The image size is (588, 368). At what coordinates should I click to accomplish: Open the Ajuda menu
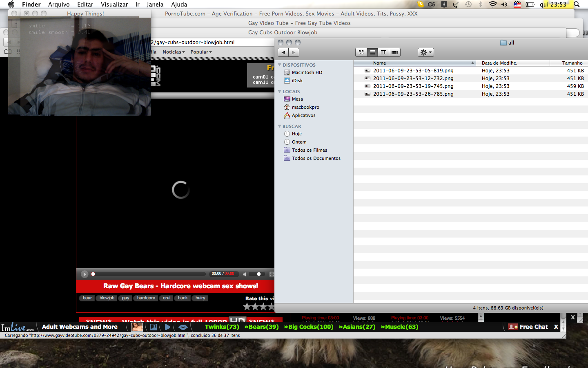(179, 4)
